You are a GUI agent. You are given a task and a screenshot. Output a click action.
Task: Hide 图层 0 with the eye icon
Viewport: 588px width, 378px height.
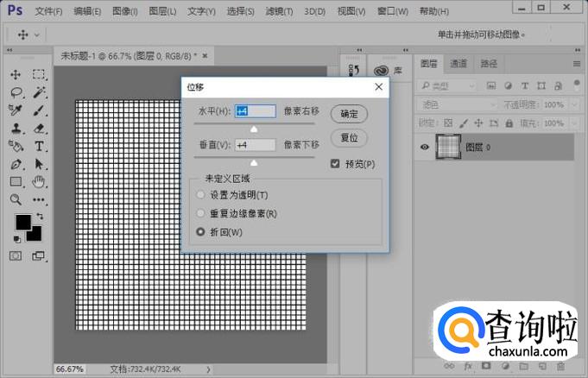(x=424, y=148)
